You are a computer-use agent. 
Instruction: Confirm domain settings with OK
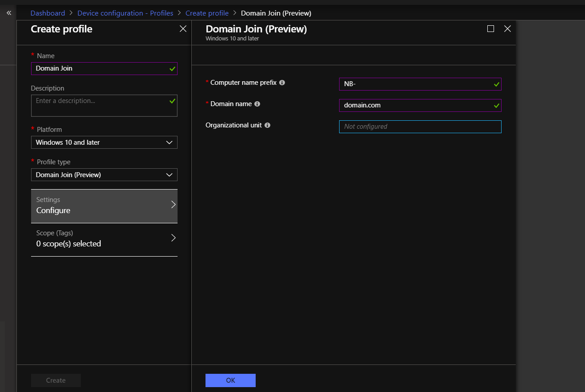[x=230, y=380]
